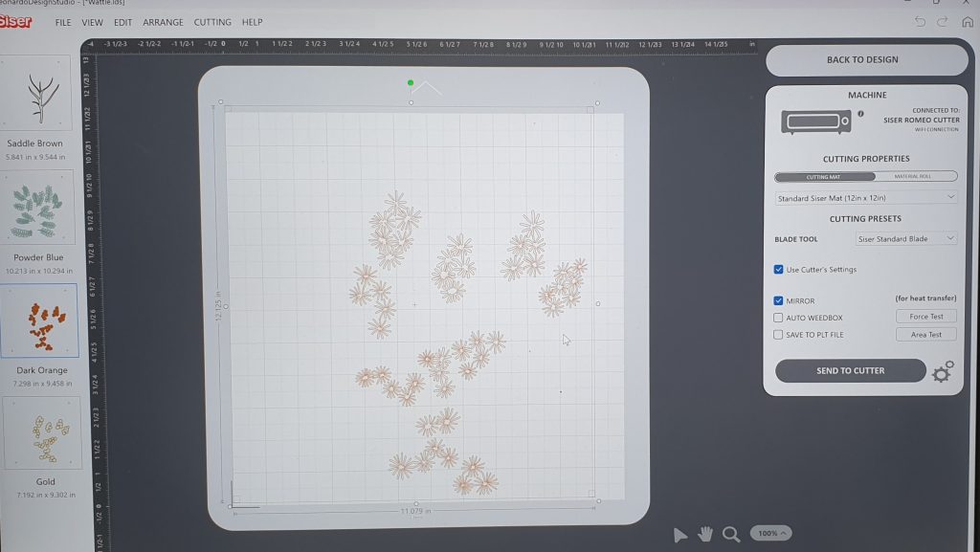This screenshot has height=552, width=980.
Task: Click the machine info icon
Action: coord(860,114)
